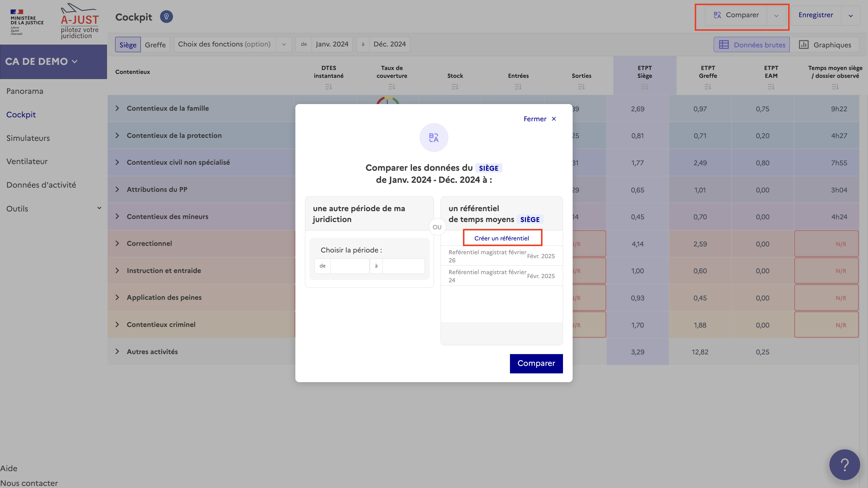Image resolution: width=868 pixels, height=488 pixels.
Task: Sort by the Stock column icon
Action: pos(454,87)
